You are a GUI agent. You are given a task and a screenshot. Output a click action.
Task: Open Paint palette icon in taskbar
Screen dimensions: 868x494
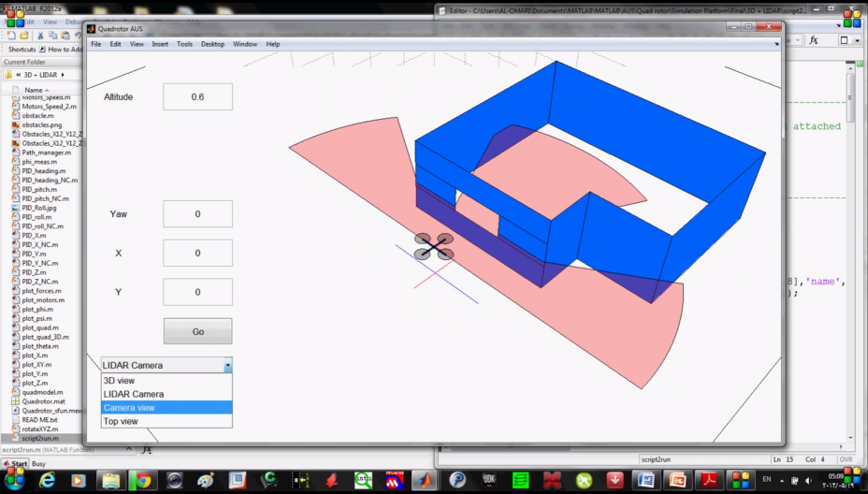click(205, 480)
